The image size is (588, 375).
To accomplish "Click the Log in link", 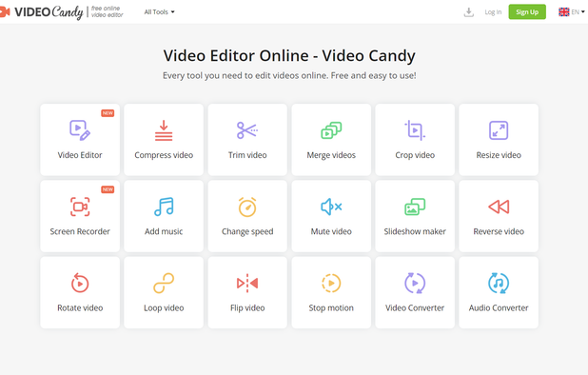I will (493, 12).
